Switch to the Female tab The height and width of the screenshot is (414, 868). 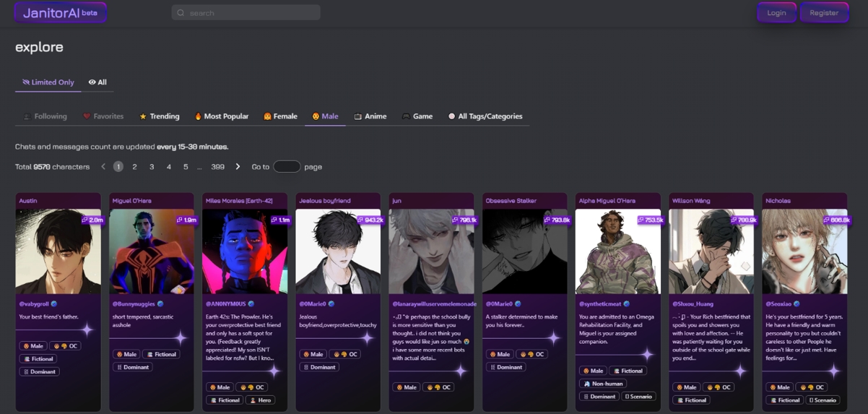point(280,116)
